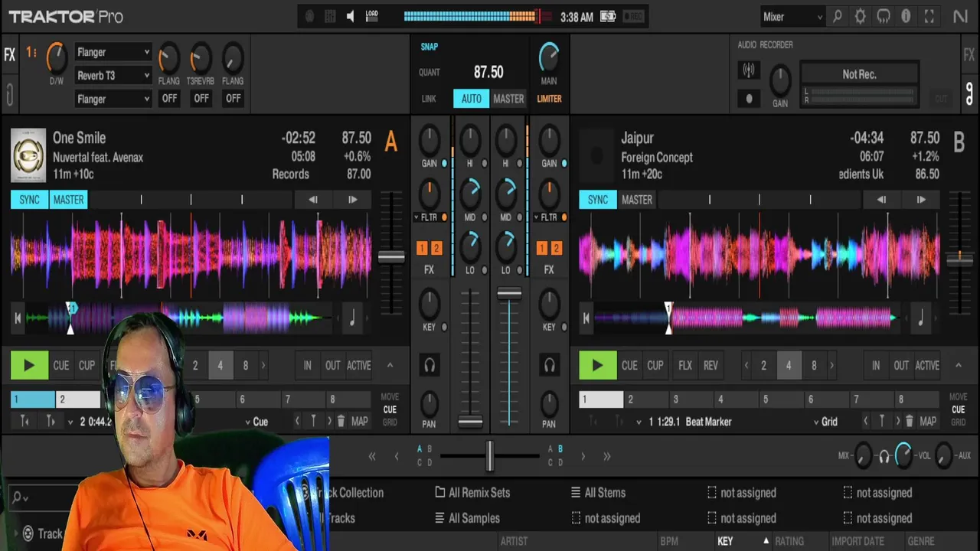The image size is (980, 551).
Task: Click Deck B tempo bend left arrow
Action: [x=881, y=200]
